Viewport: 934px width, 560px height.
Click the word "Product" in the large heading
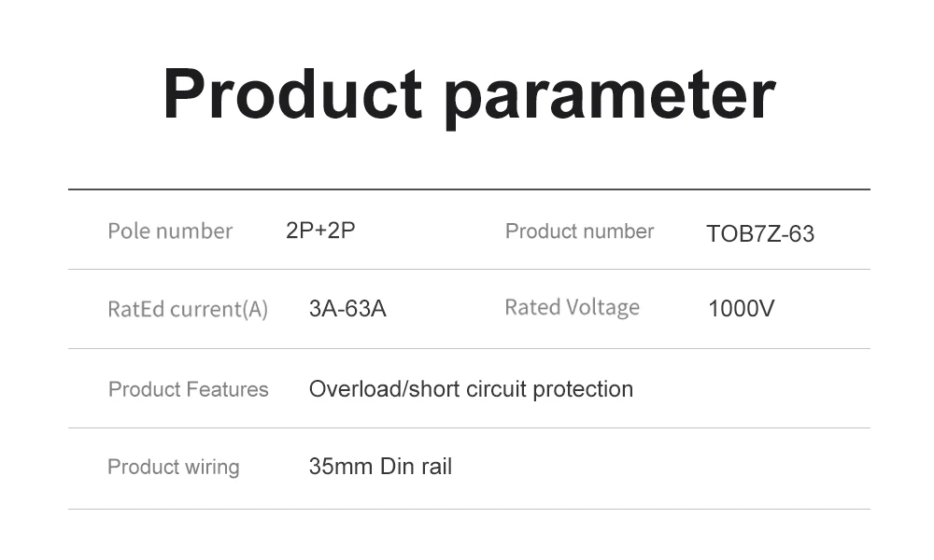[292, 94]
